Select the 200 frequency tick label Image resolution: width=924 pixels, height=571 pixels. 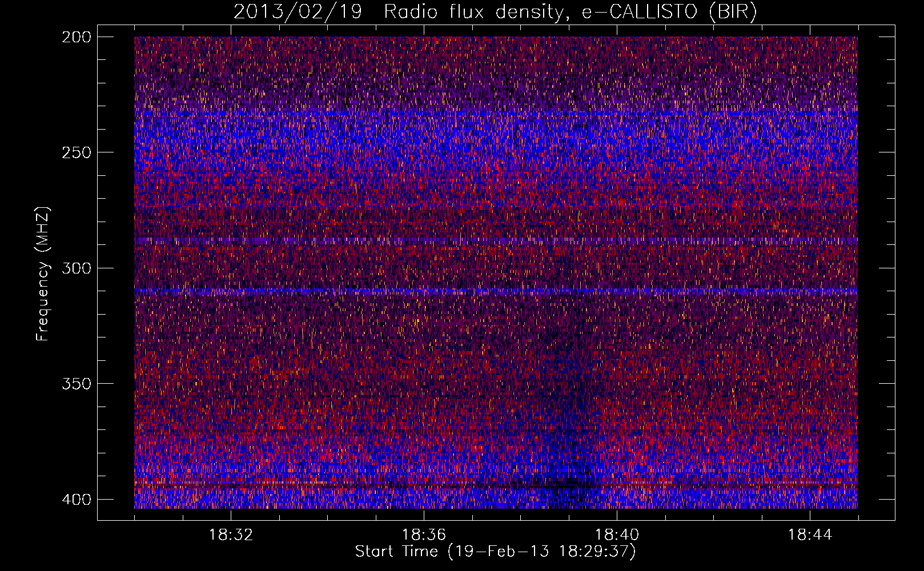pyautogui.click(x=76, y=37)
